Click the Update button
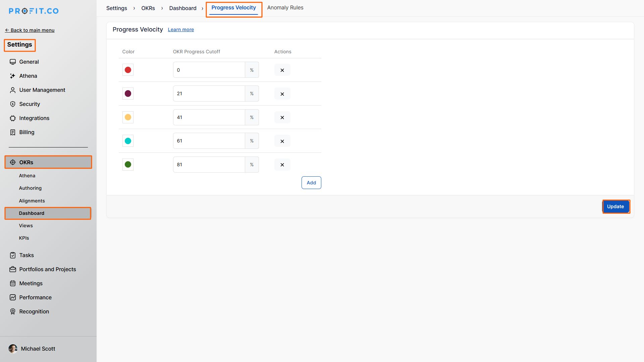Screen dimensions: 644x362 click(x=615, y=206)
